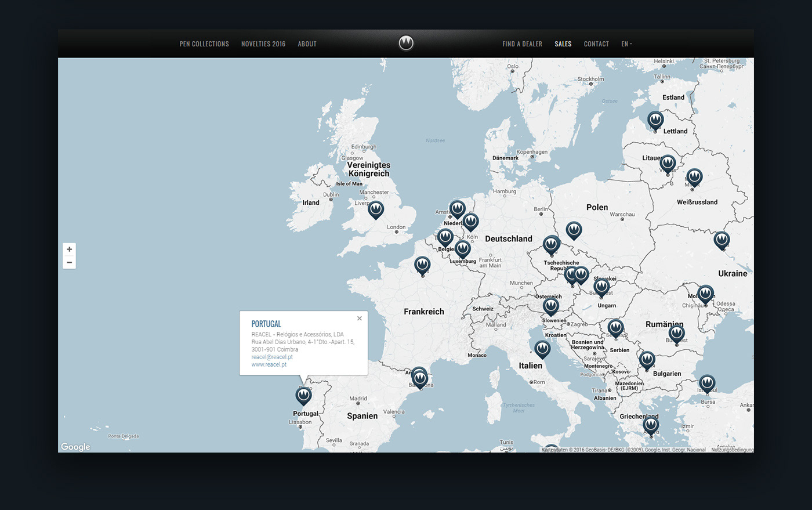Open the About page

coord(307,44)
